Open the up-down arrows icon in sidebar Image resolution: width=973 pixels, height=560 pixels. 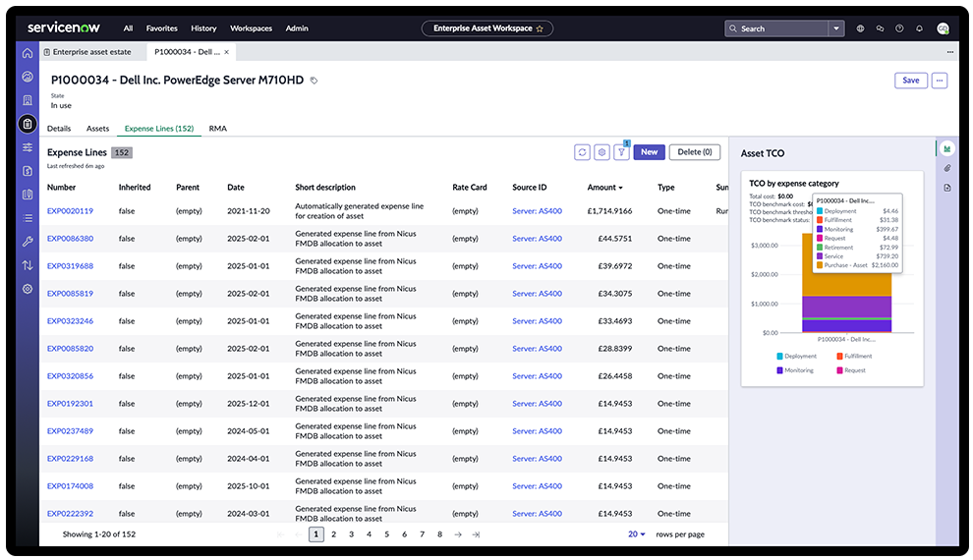[28, 265]
